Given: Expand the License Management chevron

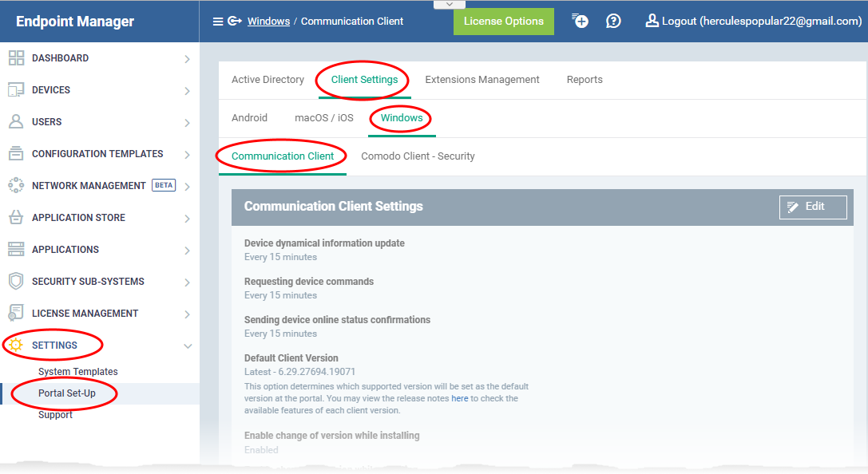Looking at the screenshot, I should (187, 314).
